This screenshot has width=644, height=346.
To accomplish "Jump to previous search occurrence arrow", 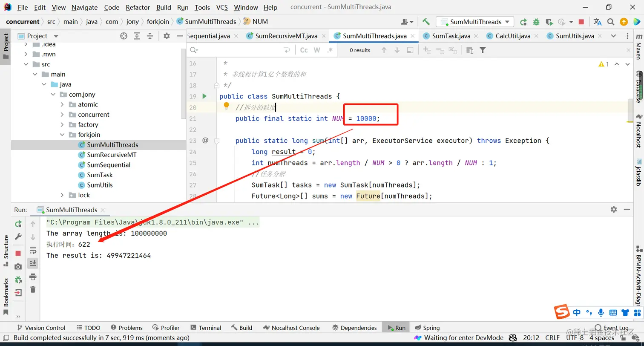I will pos(384,50).
